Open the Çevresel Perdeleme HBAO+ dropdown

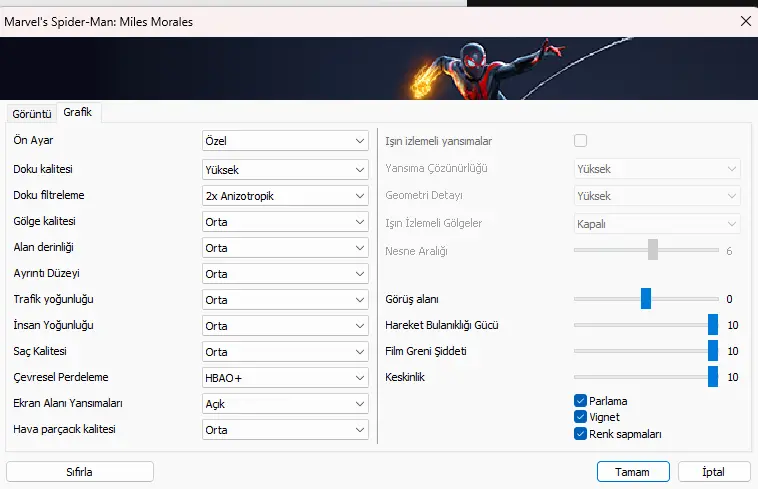[x=285, y=378]
